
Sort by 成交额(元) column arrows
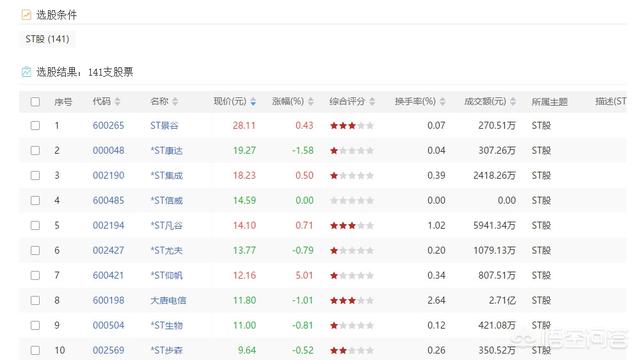click(513, 101)
